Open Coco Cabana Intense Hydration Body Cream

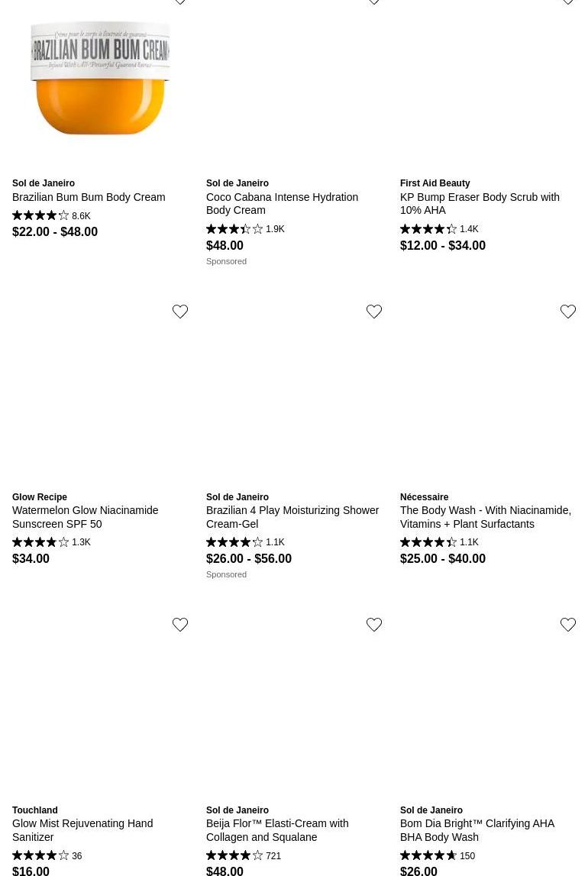point(282,203)
